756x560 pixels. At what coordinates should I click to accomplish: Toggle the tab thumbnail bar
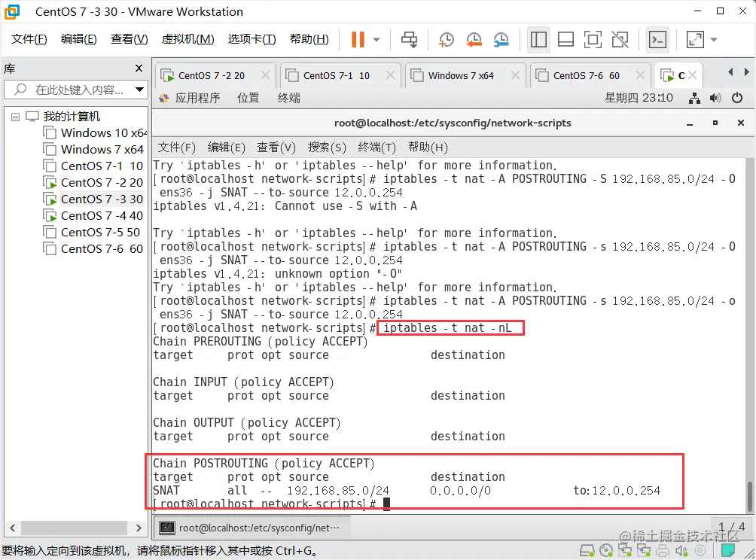pyautogui.click(x=565, y=38)
